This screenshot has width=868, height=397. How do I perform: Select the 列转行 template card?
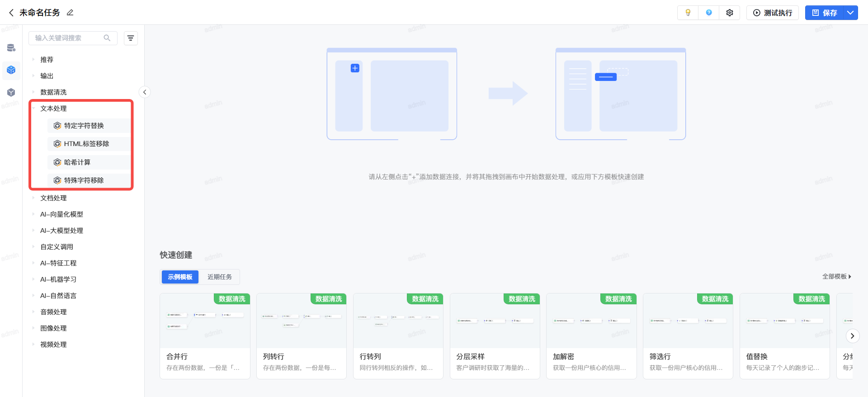(x=302, y=336)
